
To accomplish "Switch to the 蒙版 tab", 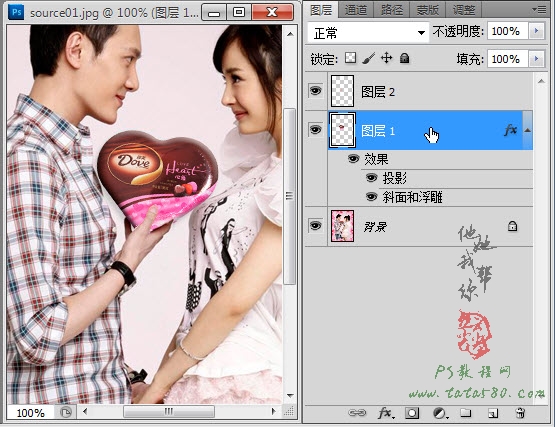I will click(x=427, y=10).
